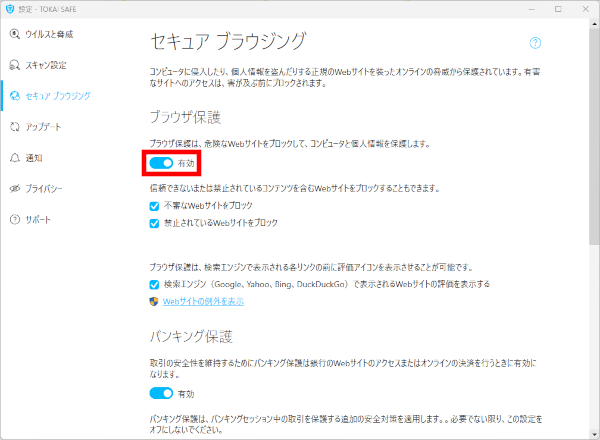The image size is (600, 440).
Task: Click the スキャン設定 sidebar icon
Action: [15, 65]
